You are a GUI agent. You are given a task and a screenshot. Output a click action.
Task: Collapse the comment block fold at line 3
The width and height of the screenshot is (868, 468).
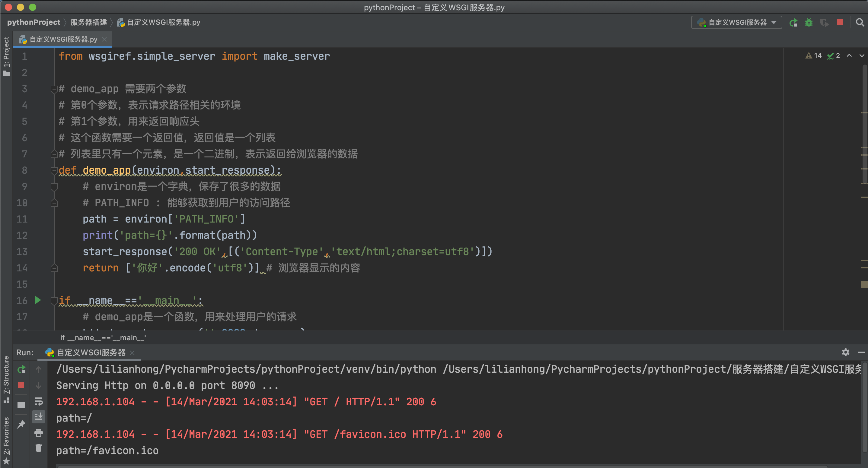click(x=54, y=89)
